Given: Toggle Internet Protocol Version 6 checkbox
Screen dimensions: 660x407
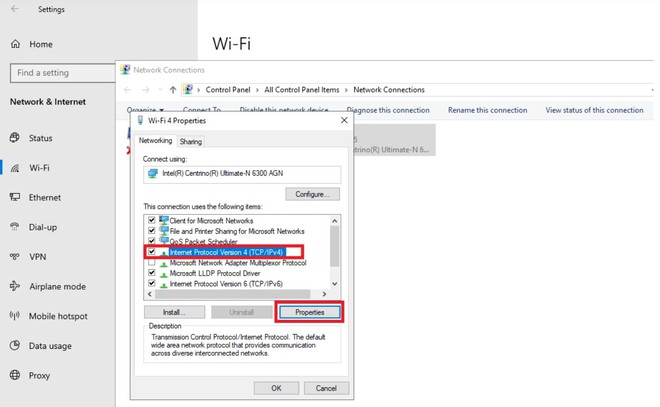Looking at the screenshot, I should (x=152, y=283).
